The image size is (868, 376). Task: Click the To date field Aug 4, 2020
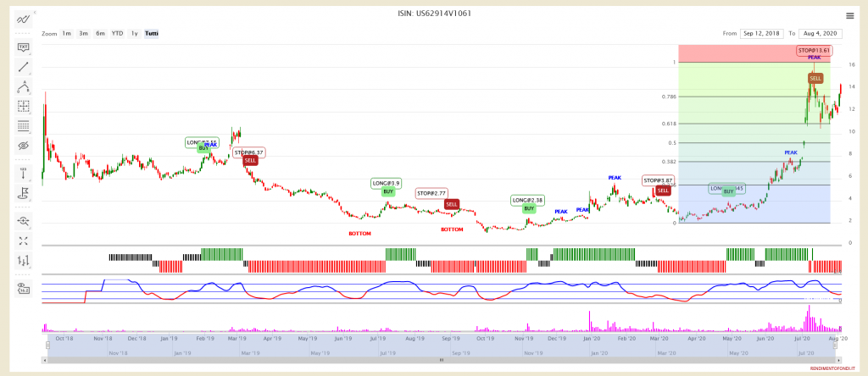coord(821,33)
